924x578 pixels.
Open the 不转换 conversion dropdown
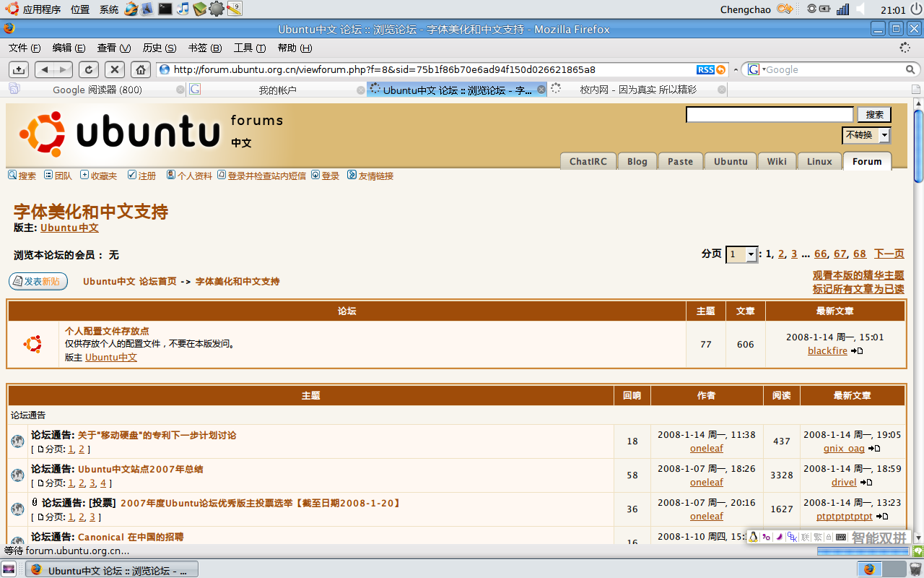tap(866, 135)
